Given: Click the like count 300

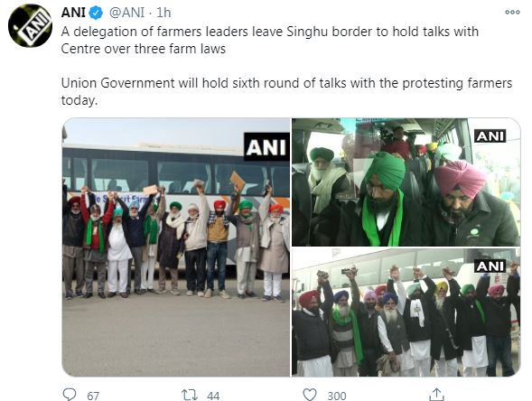Looking at the screenshot, I should point(337,396).
